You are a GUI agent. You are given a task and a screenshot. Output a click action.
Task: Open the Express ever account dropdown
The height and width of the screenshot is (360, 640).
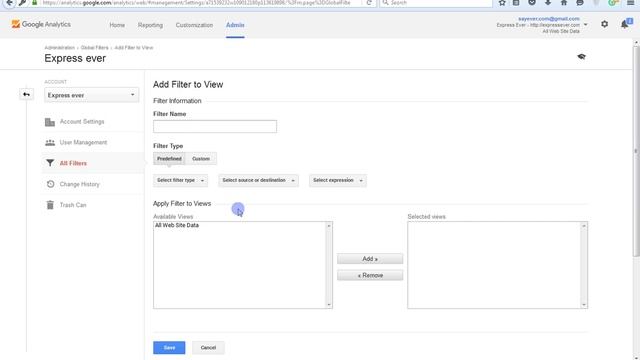[x=91, y=95]
